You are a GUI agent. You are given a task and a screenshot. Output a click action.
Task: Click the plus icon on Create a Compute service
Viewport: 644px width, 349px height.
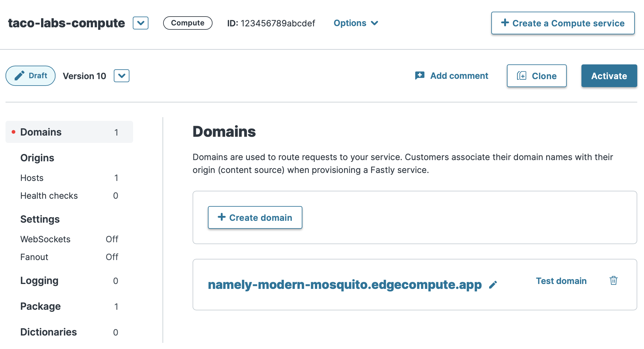click(505, 23)
